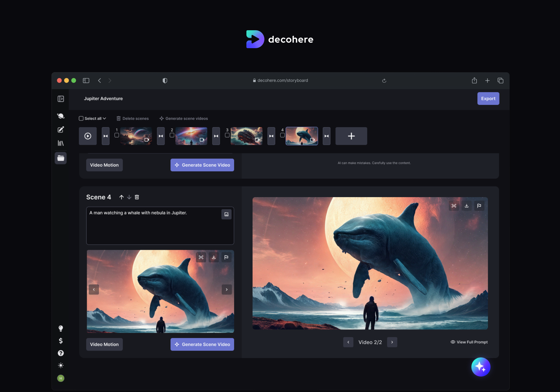Expand the Select all dropdown chevron

104,118
